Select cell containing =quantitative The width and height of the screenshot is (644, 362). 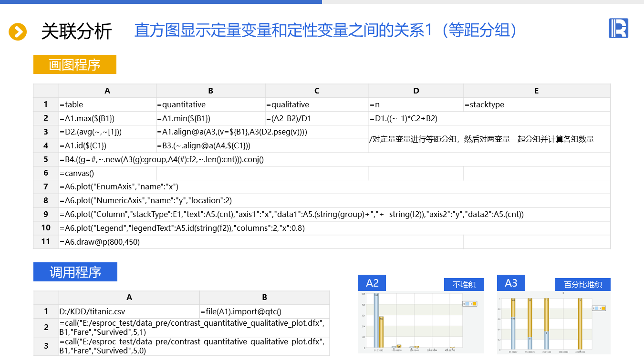click(x=211, y=104)
